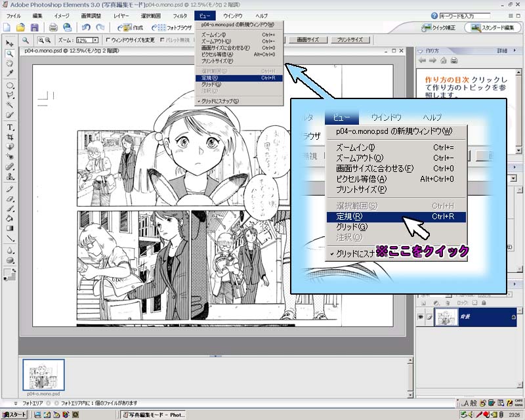525x420 pixels.
Task: Click the home icon in How To palette
Action: (x=444, y=60)
